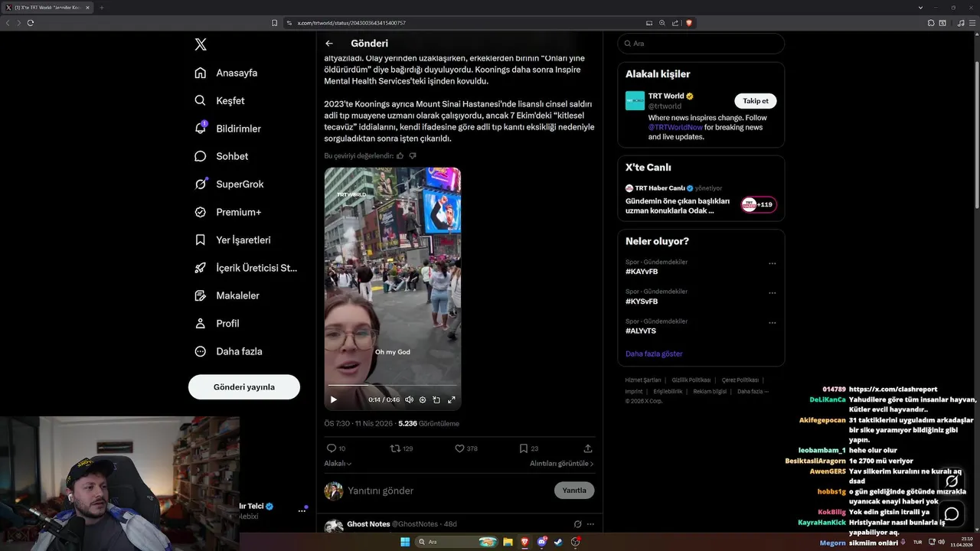This screenshot has width=980, height=551.
Task: Open Grok floating button
Action: (x=952, y=481)
